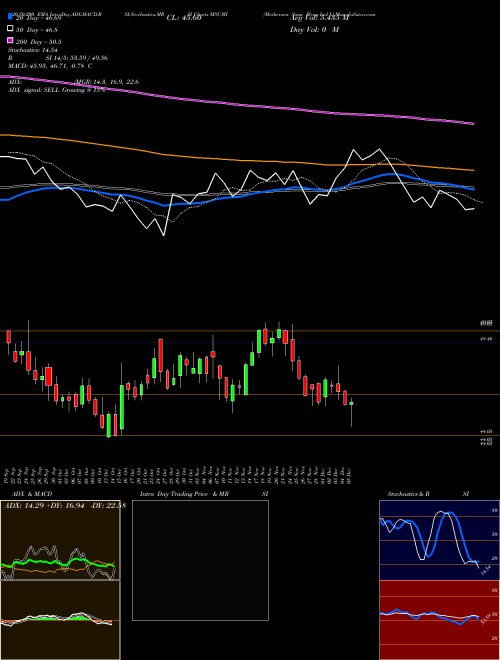Click the date labels on the x-axis
Image resolution: width=500 pixels, height=660 pixels.
pyautogui.click(x=178, y=475)
